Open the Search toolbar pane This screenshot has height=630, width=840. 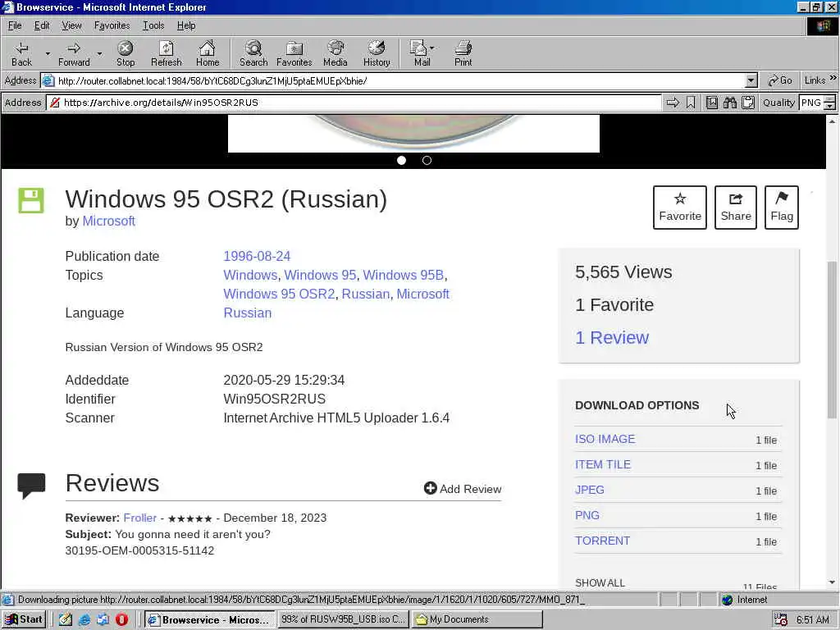tap(253, 54)
